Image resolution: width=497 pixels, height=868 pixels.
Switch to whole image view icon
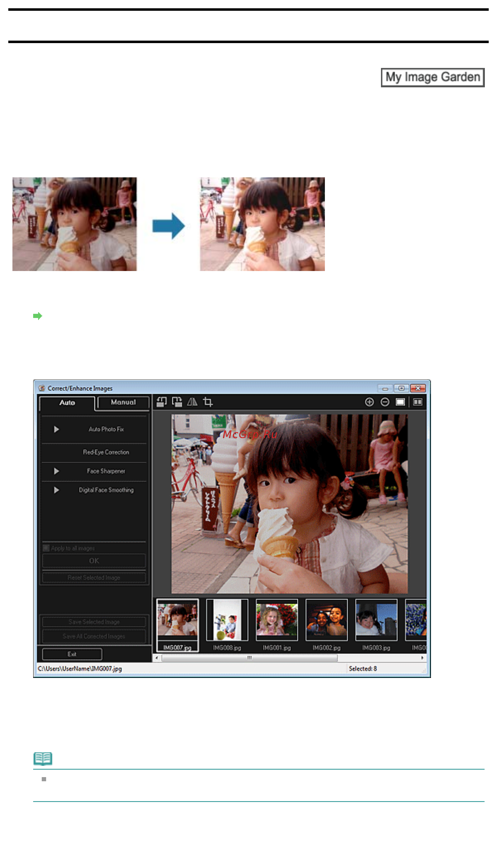[400, 402]
